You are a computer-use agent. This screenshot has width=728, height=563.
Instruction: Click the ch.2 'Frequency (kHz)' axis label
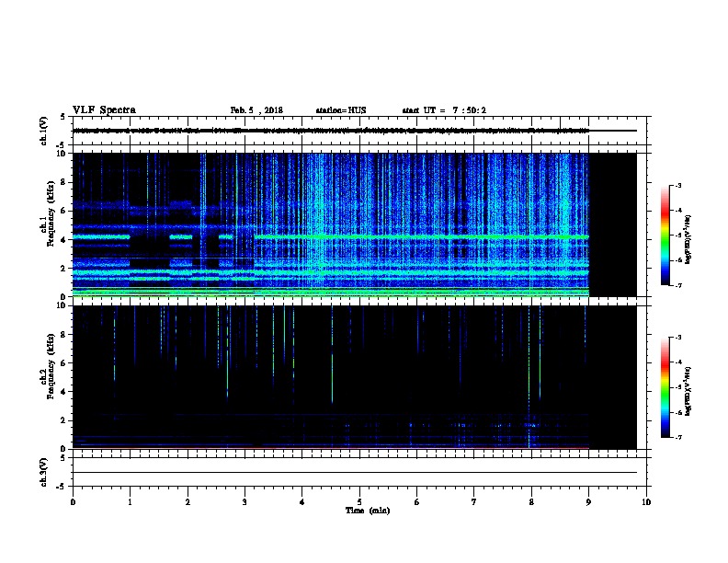click(51, 366)
